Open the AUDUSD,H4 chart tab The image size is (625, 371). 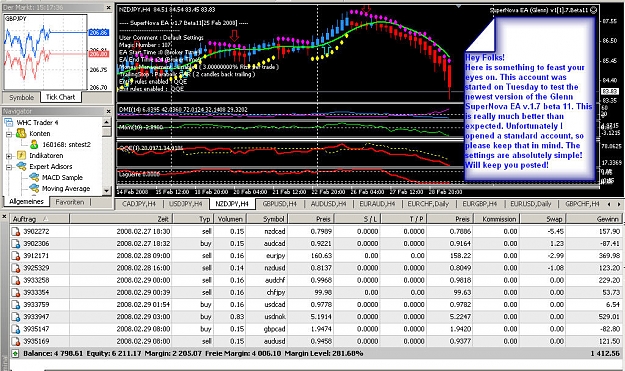(x=328, y=204)
